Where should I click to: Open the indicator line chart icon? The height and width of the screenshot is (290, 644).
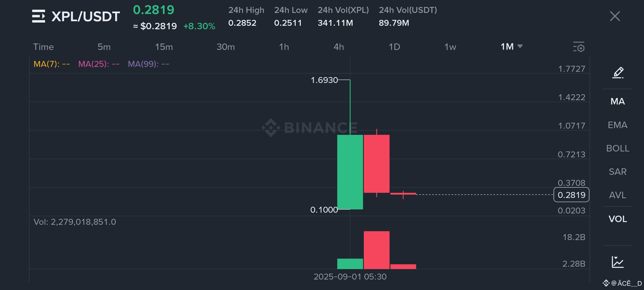coord(618,262)
